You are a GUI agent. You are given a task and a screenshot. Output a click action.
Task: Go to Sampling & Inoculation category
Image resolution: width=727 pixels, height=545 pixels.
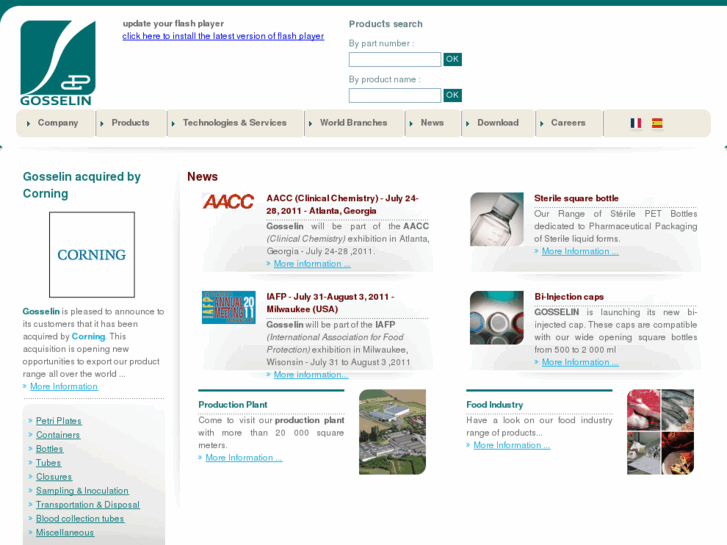[x=83, y=490]
